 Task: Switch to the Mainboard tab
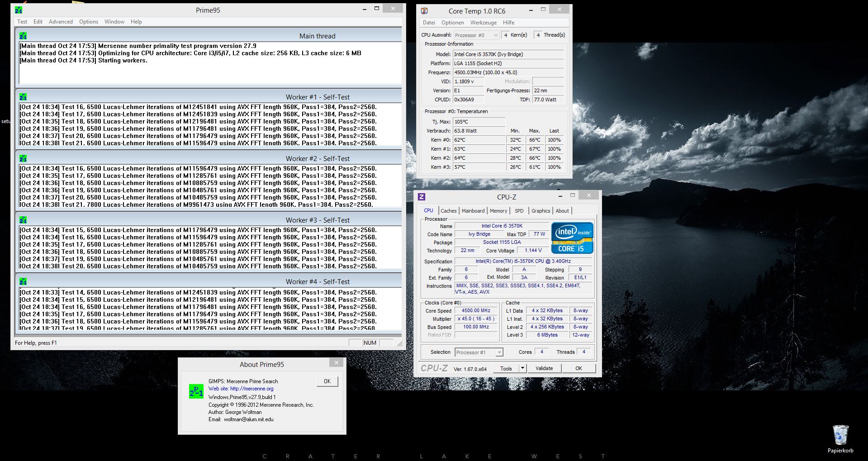pyautogui.click(x=473, y=211)
